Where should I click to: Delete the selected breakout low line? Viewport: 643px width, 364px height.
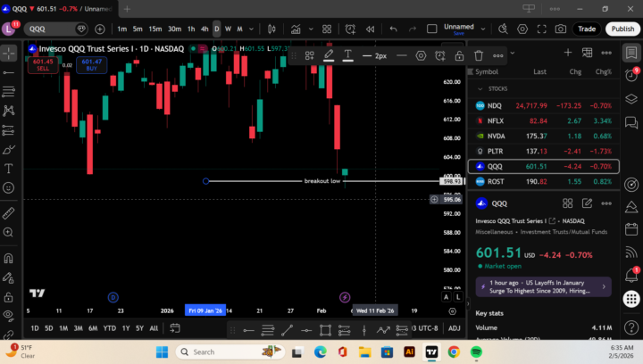(x=479, y=55)
